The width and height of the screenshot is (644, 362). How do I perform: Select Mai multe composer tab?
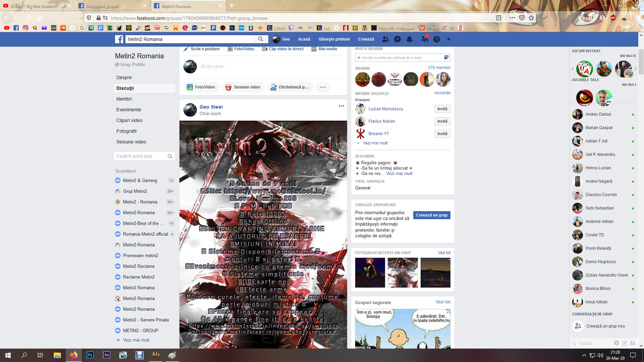(325, 49)
